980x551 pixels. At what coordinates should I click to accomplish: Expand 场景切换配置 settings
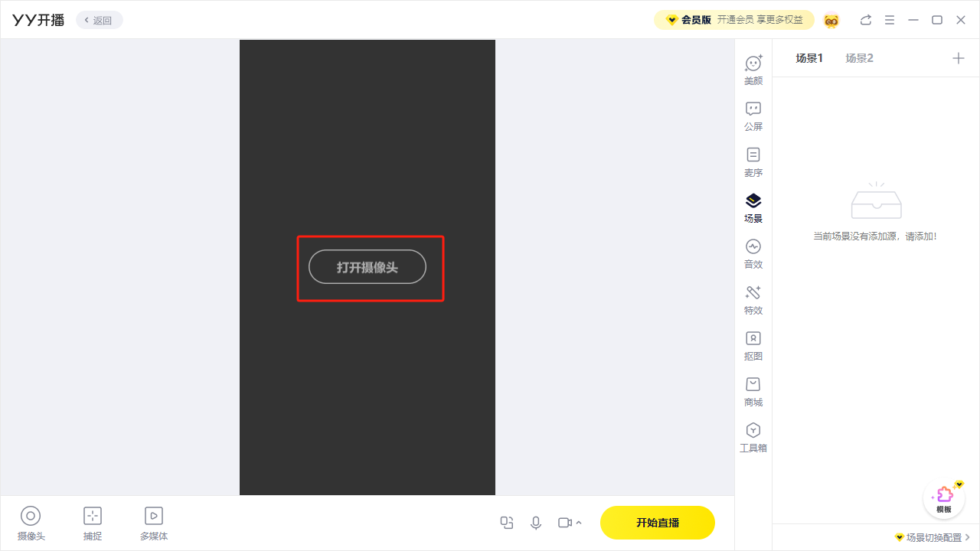tap(933, 537)
